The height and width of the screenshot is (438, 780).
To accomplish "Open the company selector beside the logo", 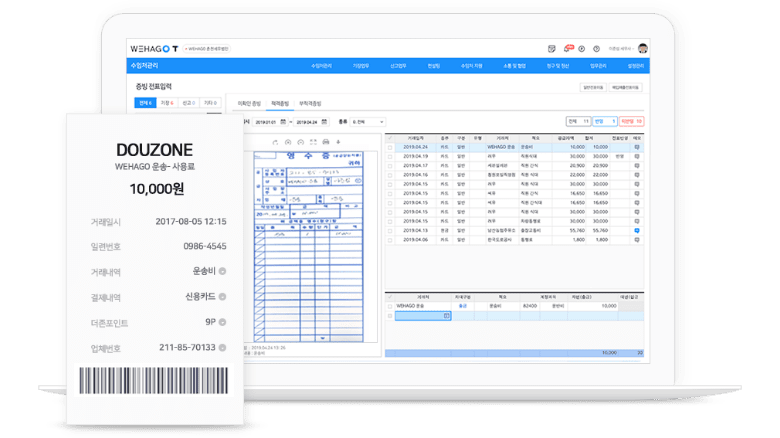I will click(x=206, y=49).
